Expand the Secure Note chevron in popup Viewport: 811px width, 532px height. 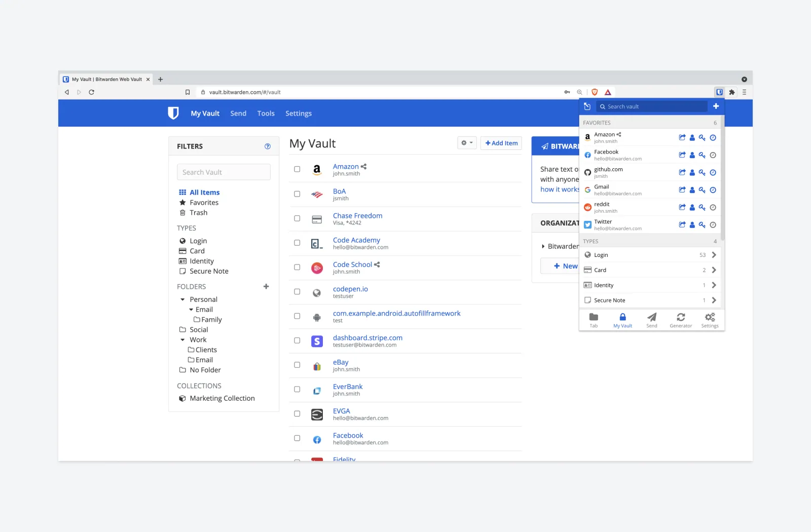pos(714,300)
